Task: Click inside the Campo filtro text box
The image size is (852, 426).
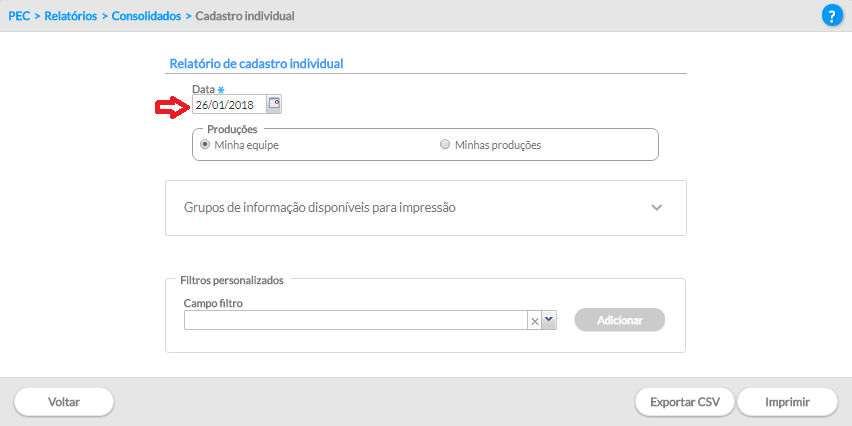Action: 355,321
